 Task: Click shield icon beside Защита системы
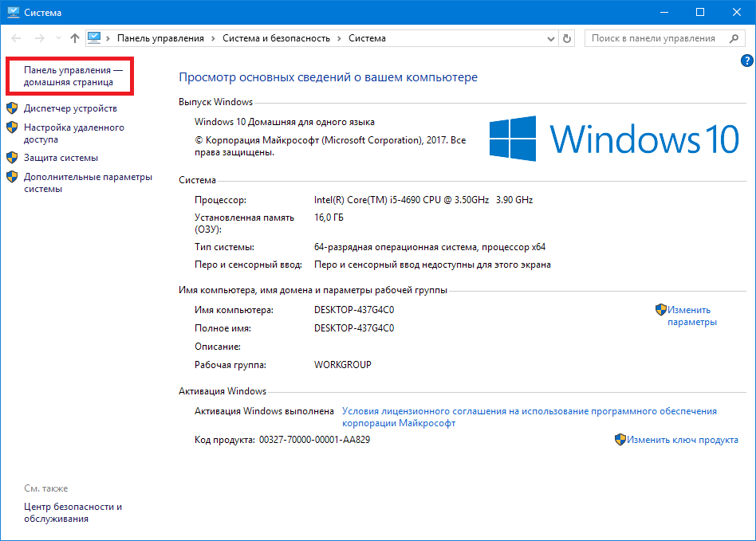point(12,158)
